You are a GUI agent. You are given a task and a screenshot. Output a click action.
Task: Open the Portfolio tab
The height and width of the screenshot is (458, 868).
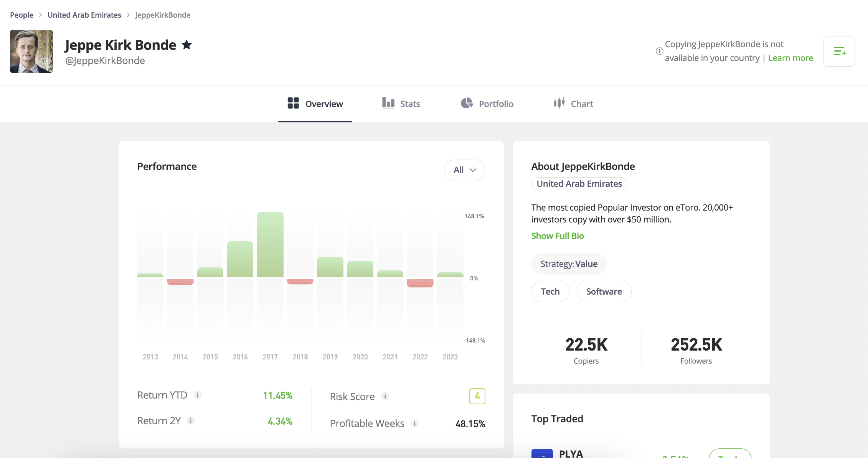[x=487, y=104]
